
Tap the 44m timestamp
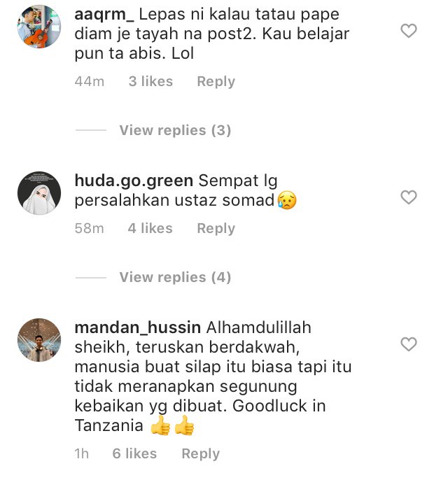coord(90,81)
